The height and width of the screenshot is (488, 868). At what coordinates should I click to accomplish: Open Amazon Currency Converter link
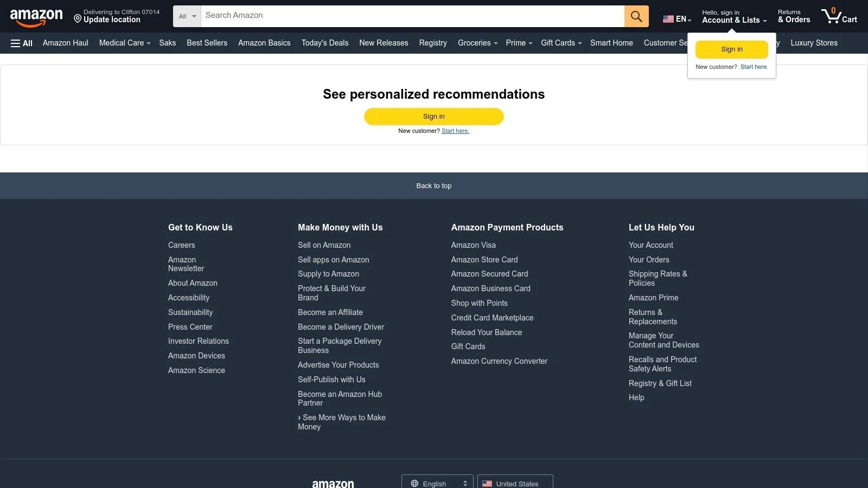499,361
